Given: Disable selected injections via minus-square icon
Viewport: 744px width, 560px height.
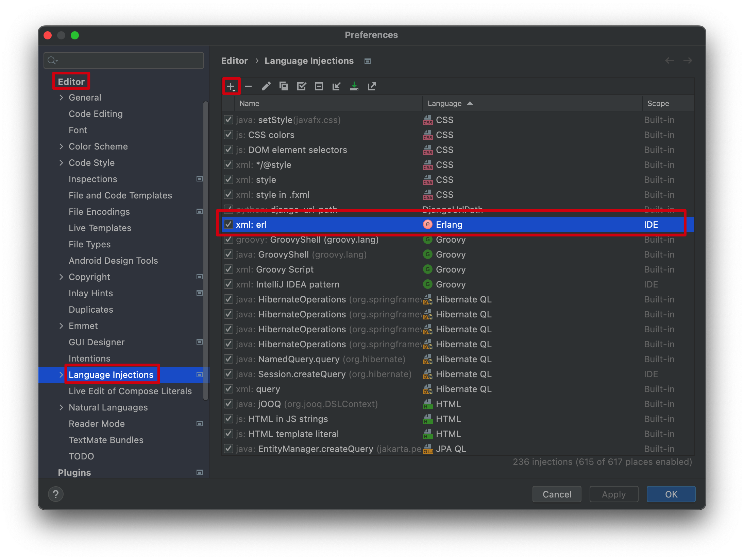Looking at the screenshot, I should (x=319, y=86).
